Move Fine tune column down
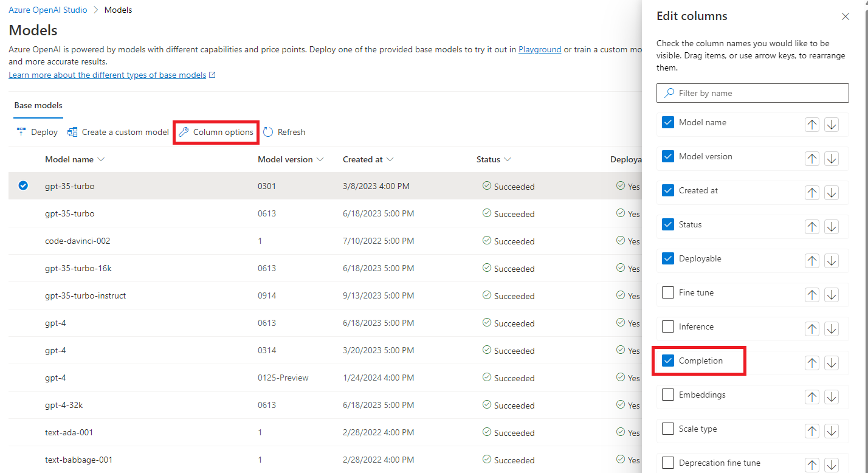 click(832, 295)
